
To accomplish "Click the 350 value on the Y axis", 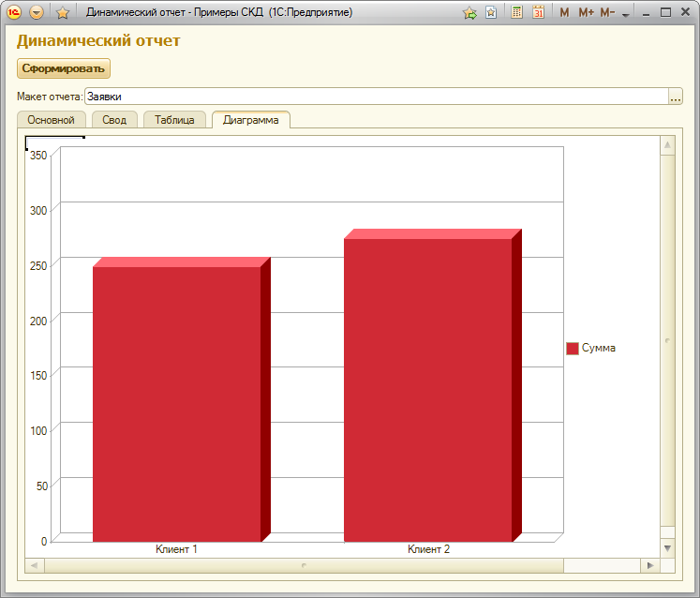I will (38, 155).
